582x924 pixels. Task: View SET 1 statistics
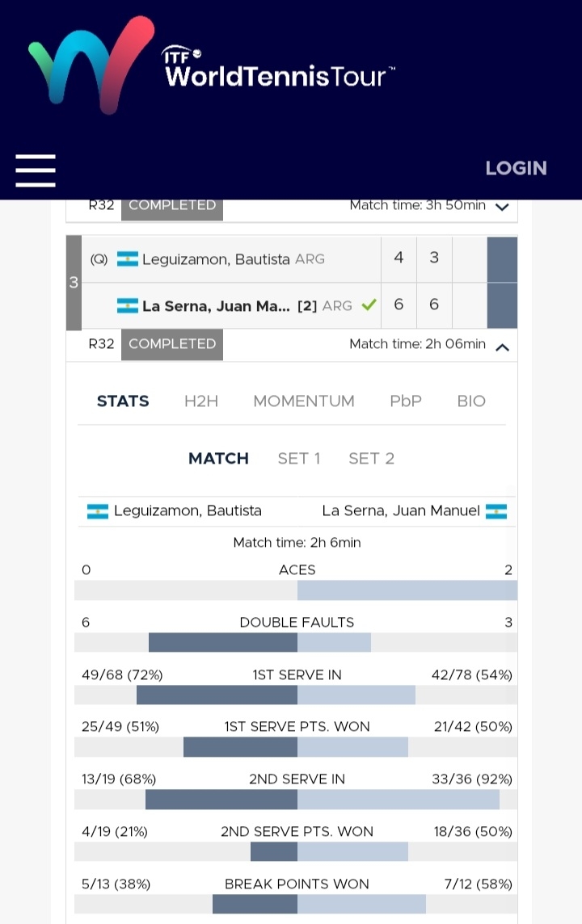(299, 459)
